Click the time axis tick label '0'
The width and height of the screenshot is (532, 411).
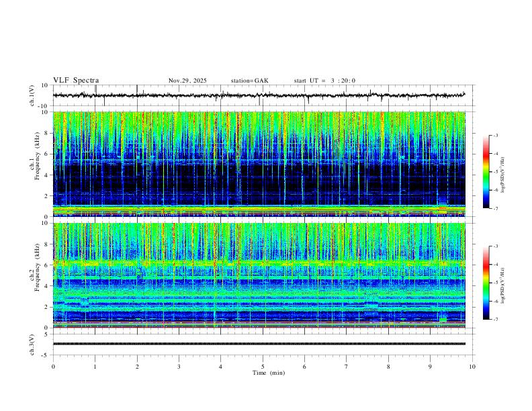[x=53, y=367]
